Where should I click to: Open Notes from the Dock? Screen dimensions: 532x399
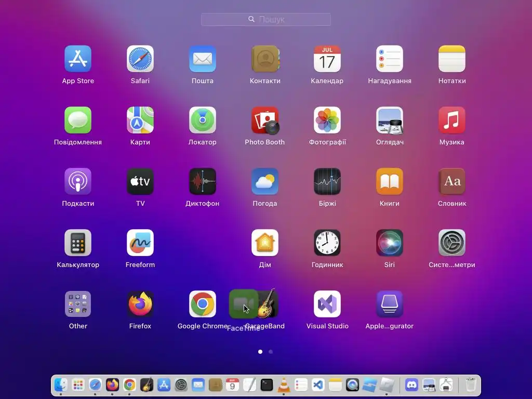335,385
